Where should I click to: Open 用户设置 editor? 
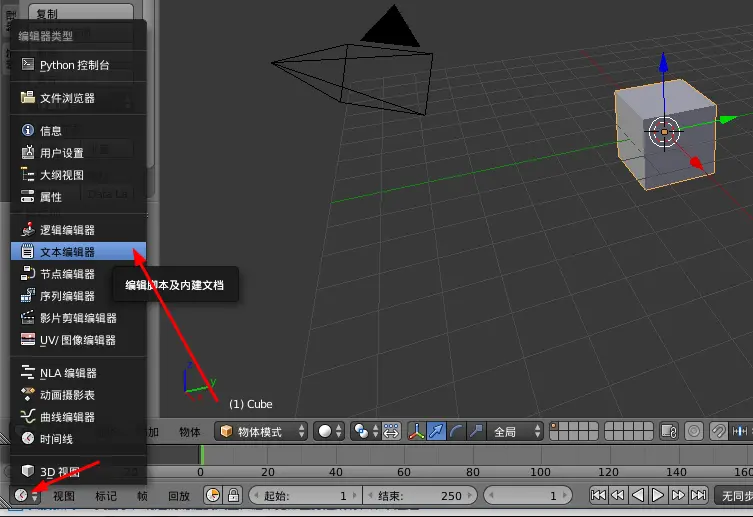pyautogui.click(x=78, y=153)
